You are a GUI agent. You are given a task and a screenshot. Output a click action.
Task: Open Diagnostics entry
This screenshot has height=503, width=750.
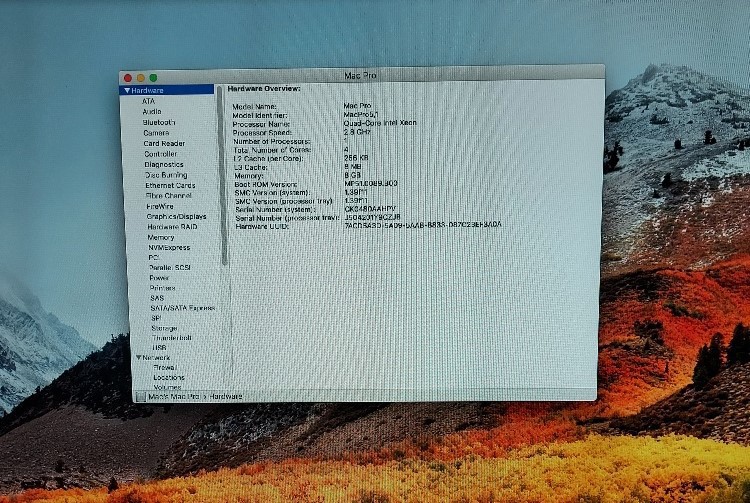point(164,164)
